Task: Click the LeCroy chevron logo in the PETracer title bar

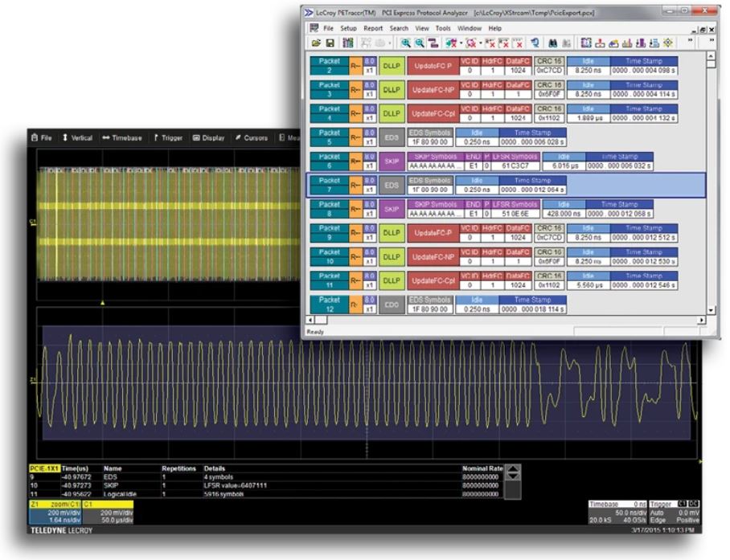Action: (309, 13)
